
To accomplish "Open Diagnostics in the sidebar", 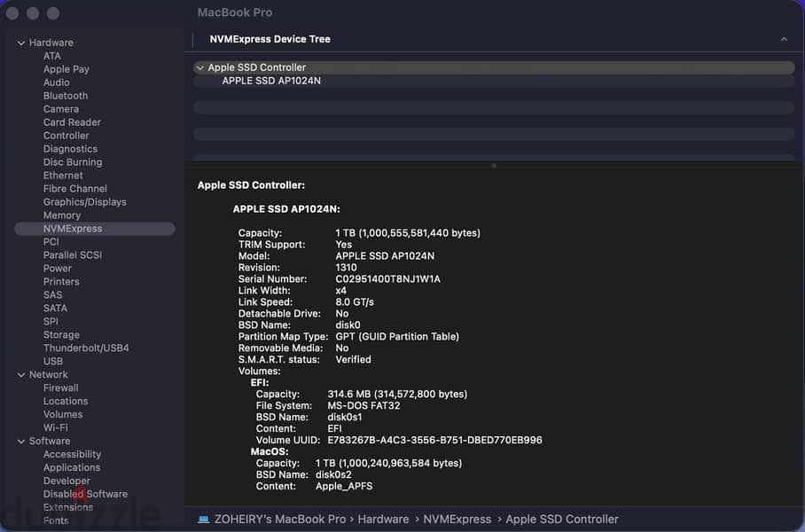I will coord(70,149).
